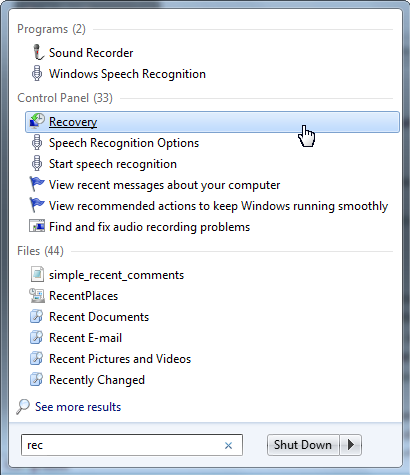The width and height of the screenshot is (410, 475).
Task: Clear the search box with the X
Action: [228, 445]
